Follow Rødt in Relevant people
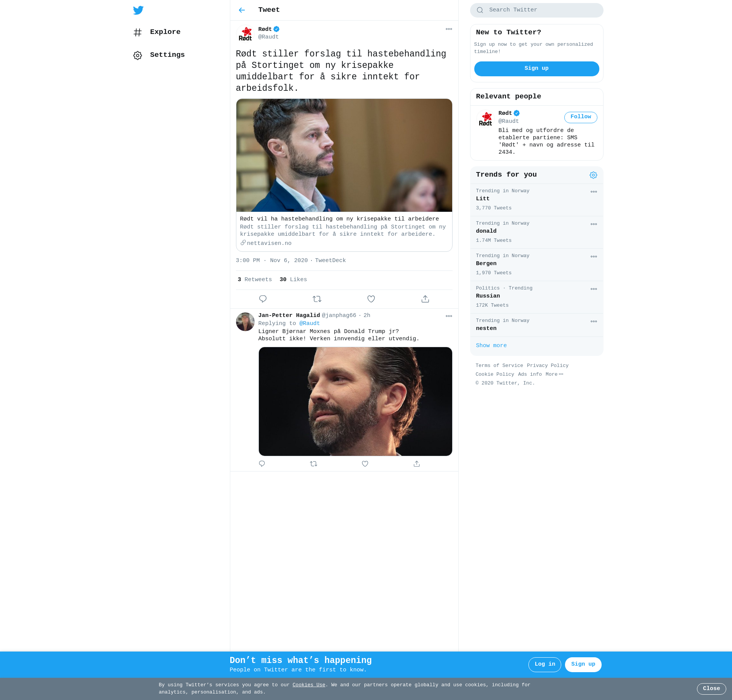 coord(581,117)
